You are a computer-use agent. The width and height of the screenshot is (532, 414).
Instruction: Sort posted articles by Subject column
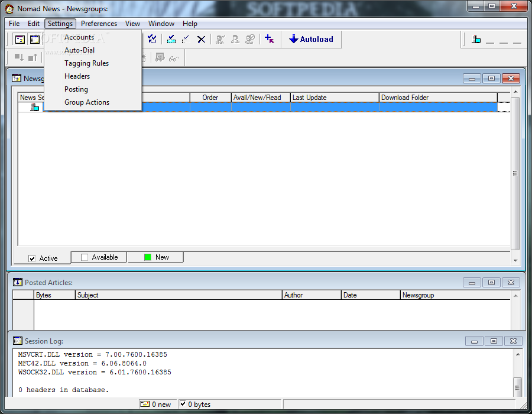[x=179, y=295]
